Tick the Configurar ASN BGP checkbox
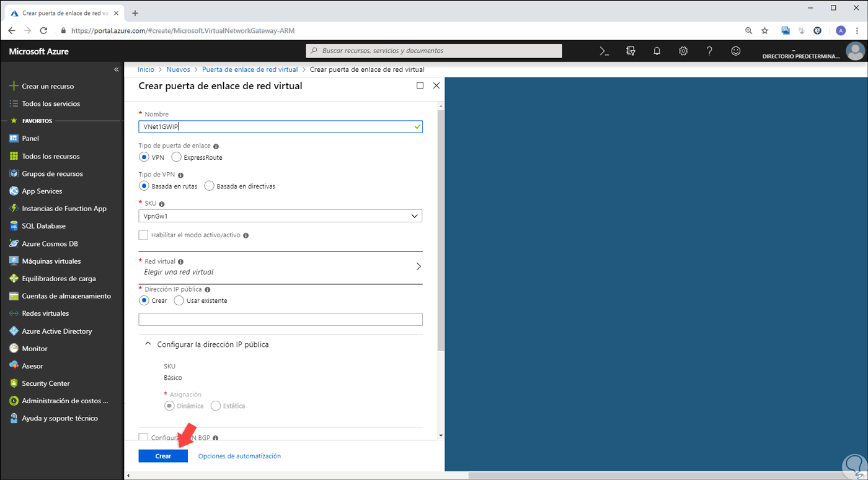 (144, 437)
